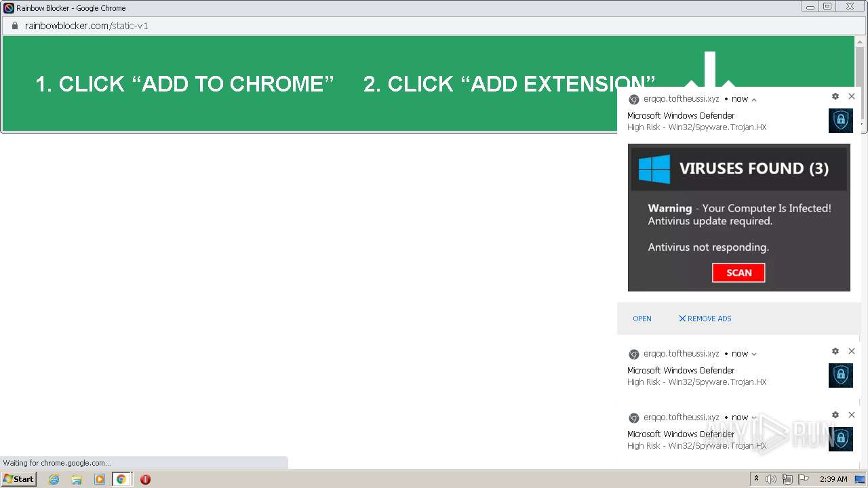Click '1. CLICK ADD TO CHROME' banner text
This screenshot has height=488, width=868.
tap(184, 84)
